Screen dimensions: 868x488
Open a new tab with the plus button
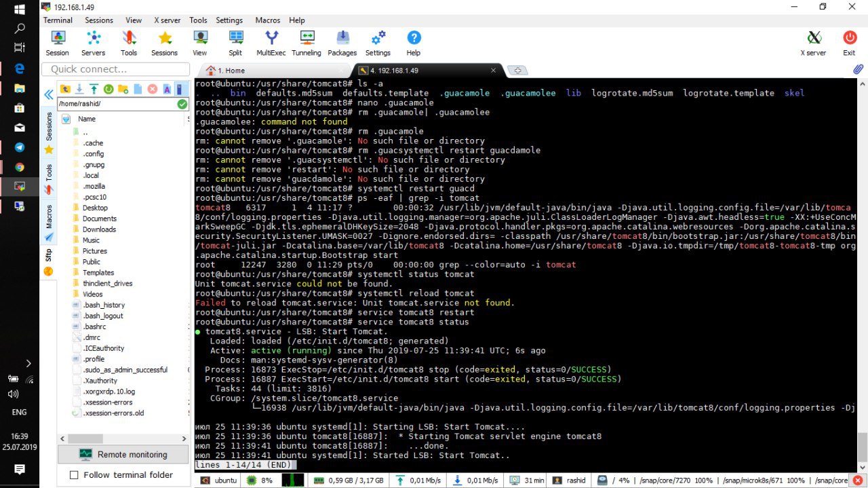517,70
